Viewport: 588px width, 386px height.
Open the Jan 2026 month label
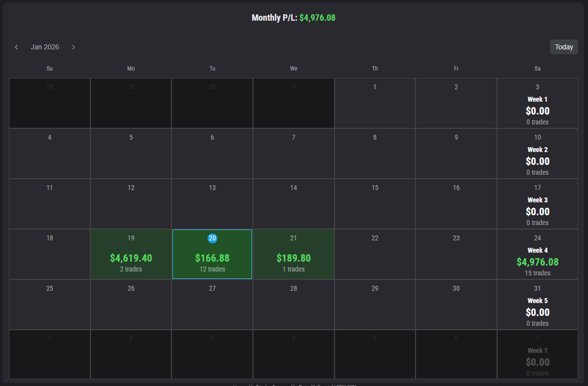45,47
